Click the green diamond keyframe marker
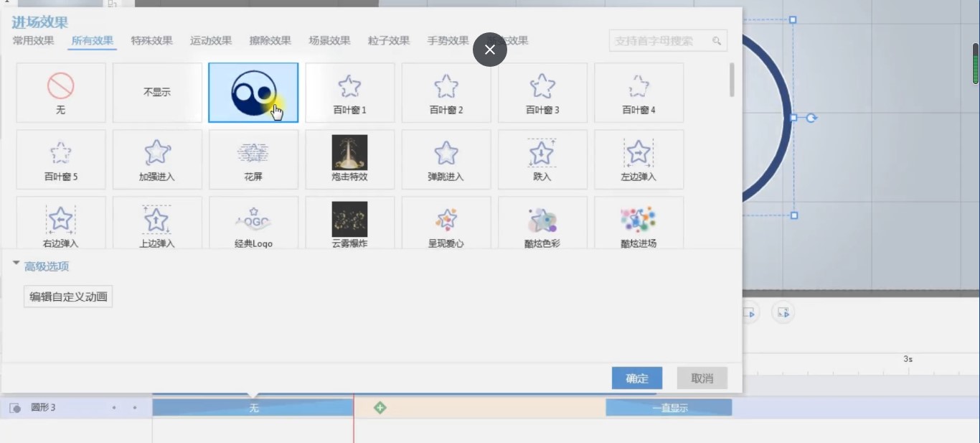This screenshot has width=980, height=443. [x=380, y=407]
